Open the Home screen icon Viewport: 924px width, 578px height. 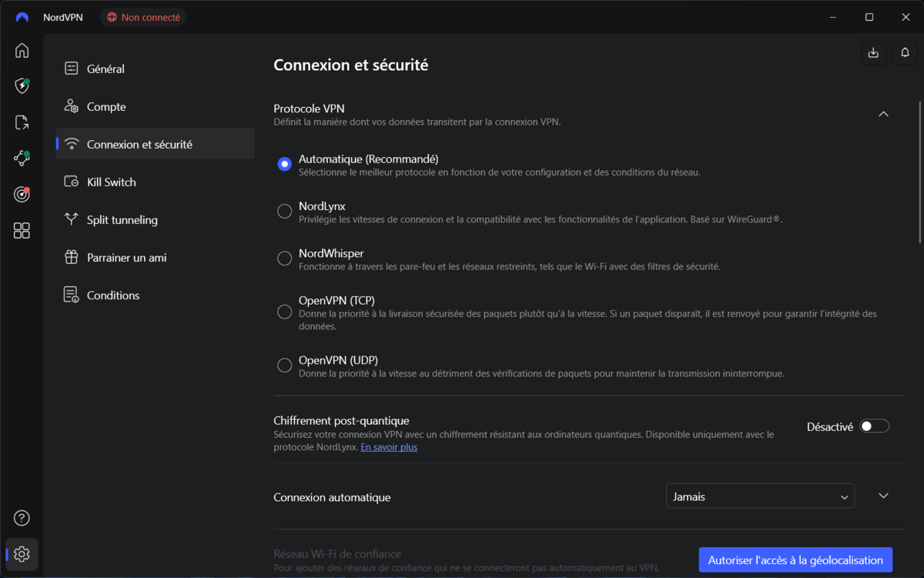tap(22, 50)
